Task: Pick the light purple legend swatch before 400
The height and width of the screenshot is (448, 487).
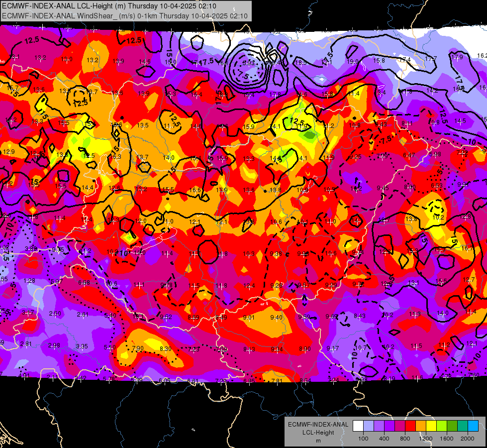Action: (x=379, y=426)
